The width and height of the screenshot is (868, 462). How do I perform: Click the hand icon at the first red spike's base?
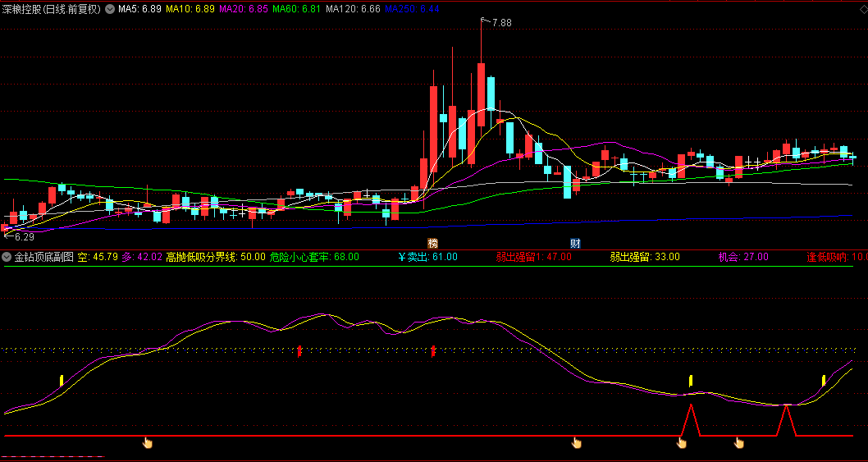point(682,442)
